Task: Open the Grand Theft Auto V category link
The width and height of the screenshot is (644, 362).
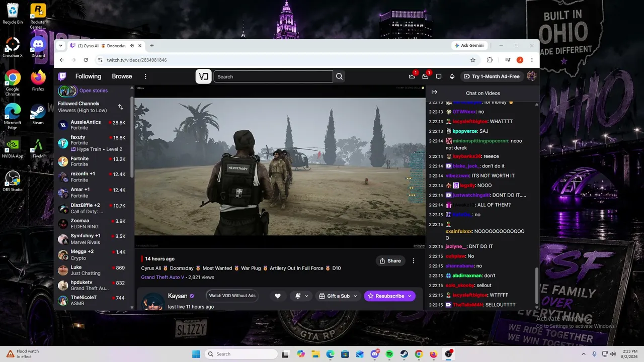Action: coord(163,277)
